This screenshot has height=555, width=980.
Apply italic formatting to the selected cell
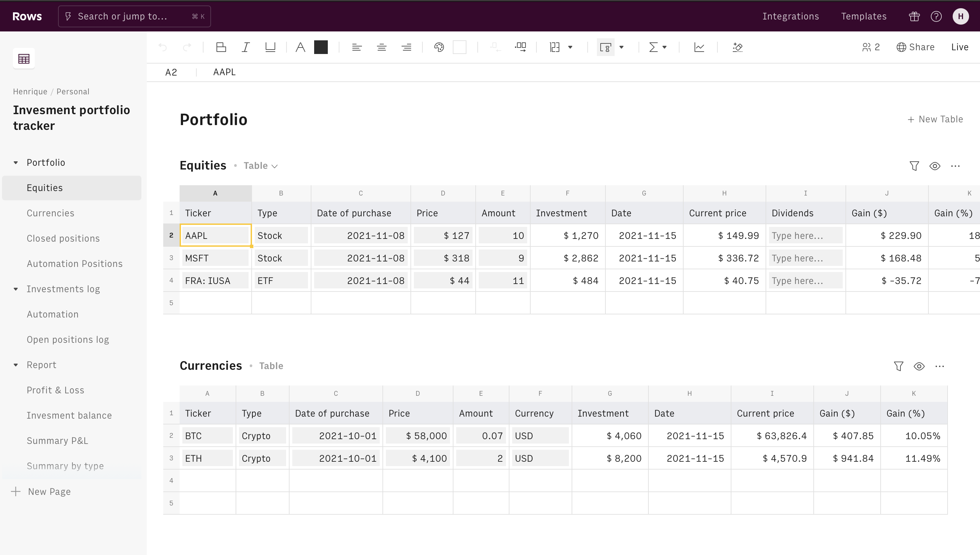pyautogui.click(x=246, y=47)
